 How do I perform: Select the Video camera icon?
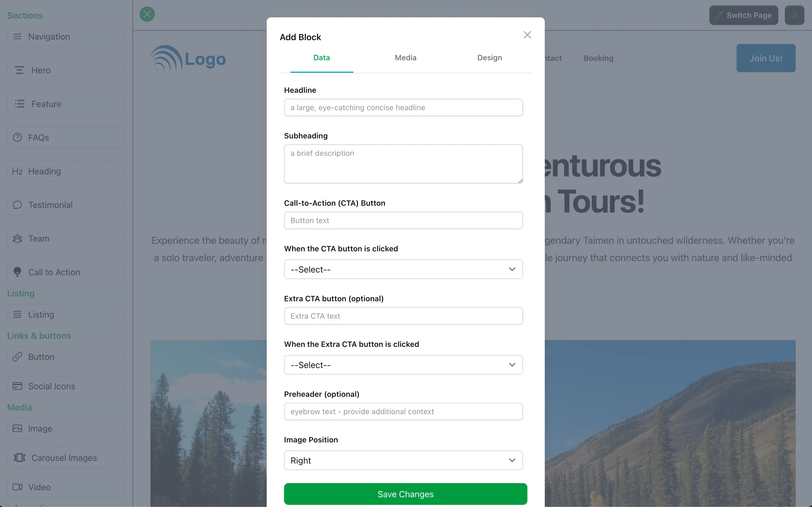[x=17, y=487]
